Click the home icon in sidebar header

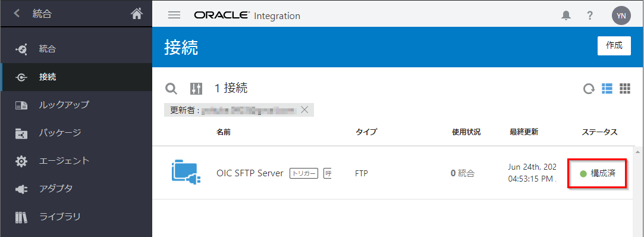pyautogui.click(x=137, y=14)
